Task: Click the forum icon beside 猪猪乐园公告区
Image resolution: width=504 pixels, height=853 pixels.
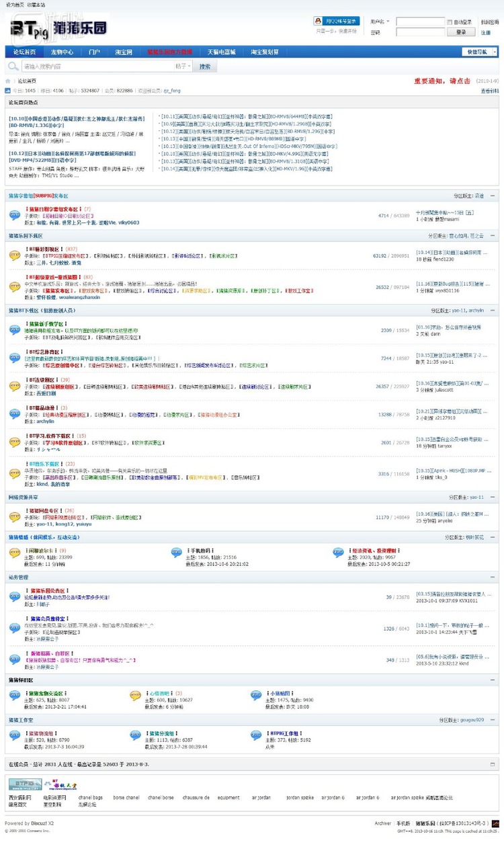Action: coord(15,596)
